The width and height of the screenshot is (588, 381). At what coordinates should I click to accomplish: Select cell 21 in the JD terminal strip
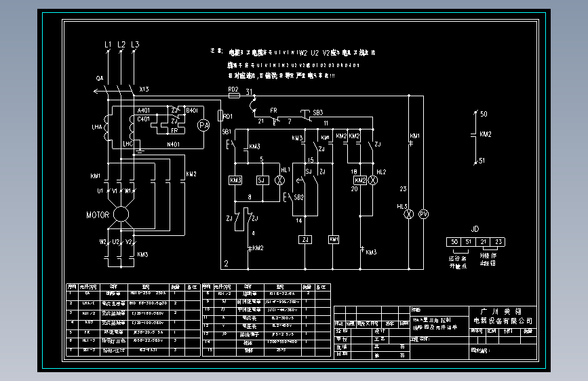tap(484, 242)
